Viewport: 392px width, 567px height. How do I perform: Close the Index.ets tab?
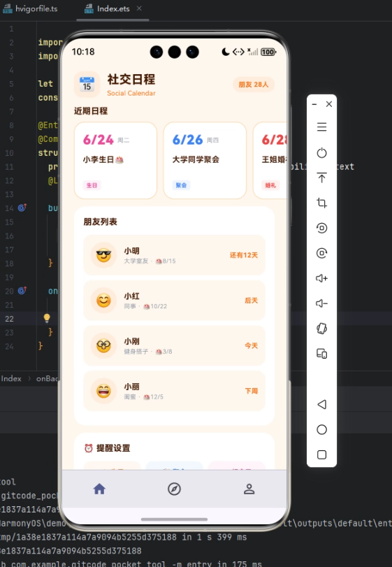point(139,8)
